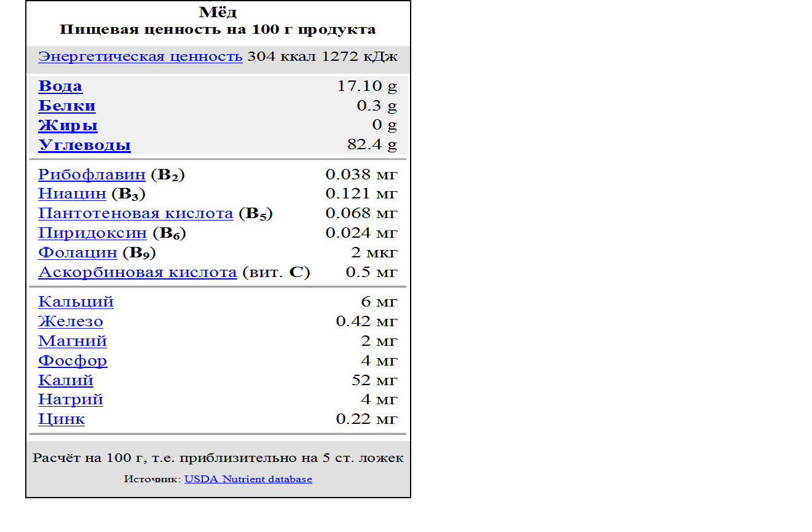
Task: Select the folacin value 2 мкг
Action: (374, 252)
